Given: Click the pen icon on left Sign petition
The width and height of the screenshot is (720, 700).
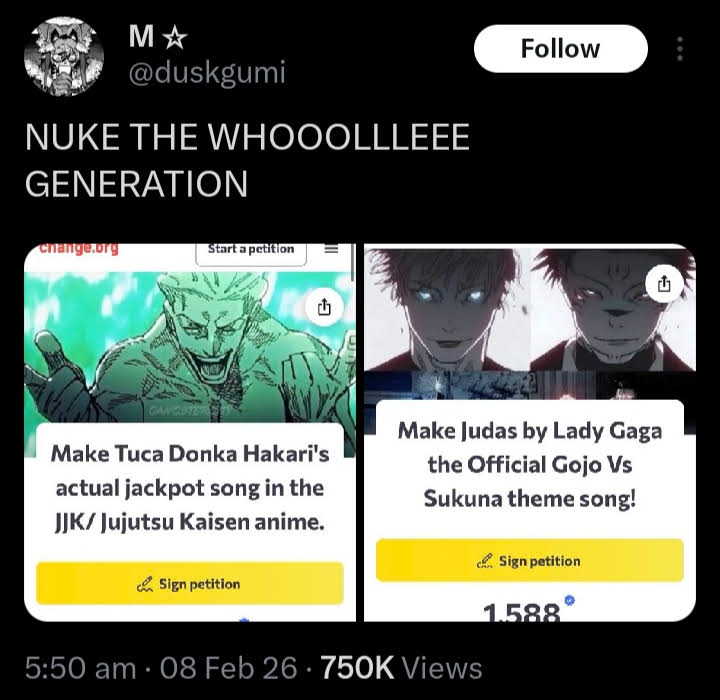Looking at the screenshot, I should click(145, 584).
